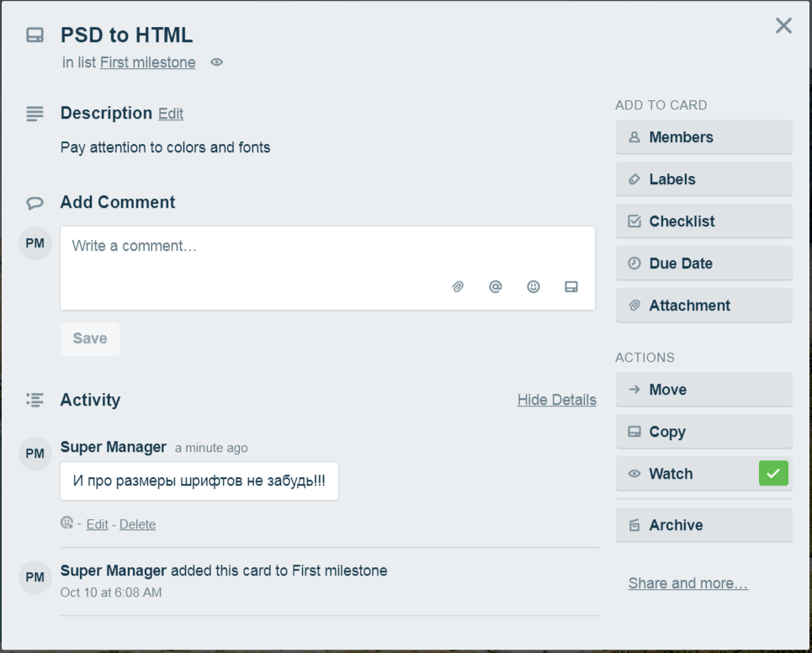Open the Checklist option

pyautogui.click(x=703, y=221)
